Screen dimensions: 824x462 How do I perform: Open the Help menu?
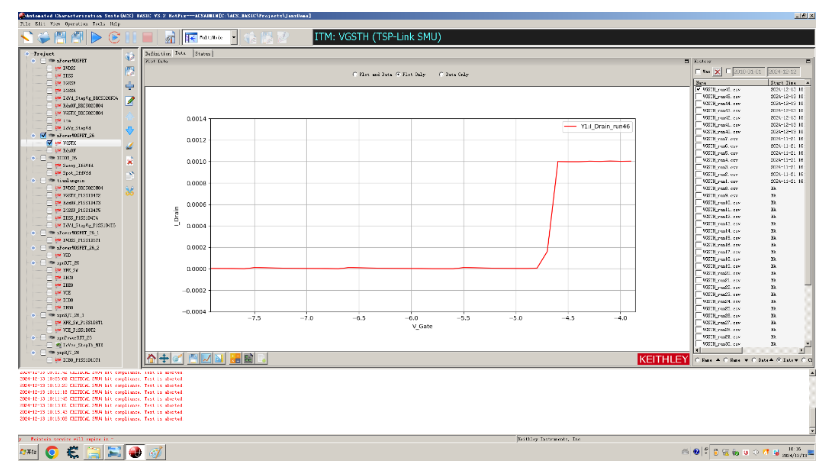pos(115,24)
